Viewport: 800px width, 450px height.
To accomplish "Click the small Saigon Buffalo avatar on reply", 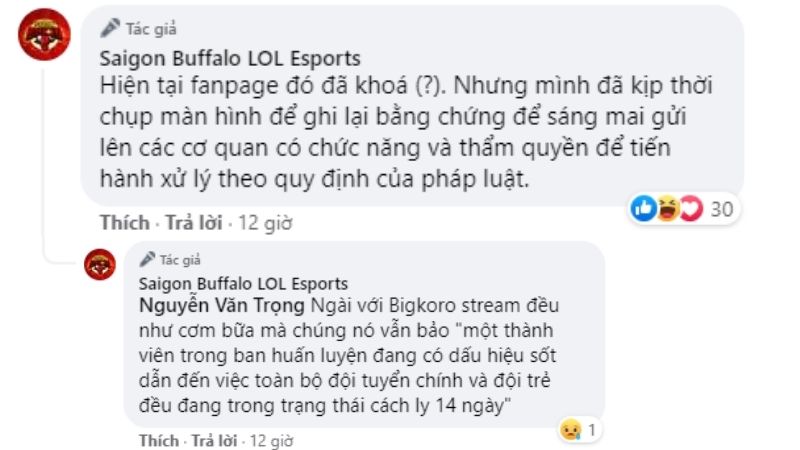I will point(100,264).
